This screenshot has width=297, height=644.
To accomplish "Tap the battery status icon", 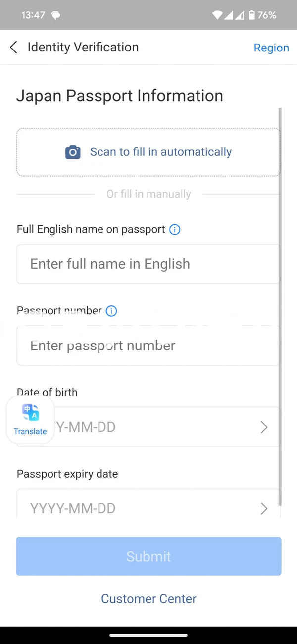I will pos(252,15).
